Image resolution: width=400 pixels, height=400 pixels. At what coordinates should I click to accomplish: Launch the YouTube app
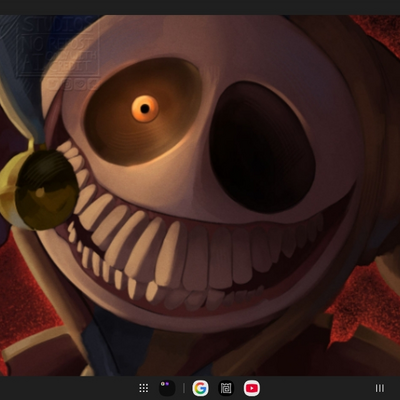click(252, 388)
